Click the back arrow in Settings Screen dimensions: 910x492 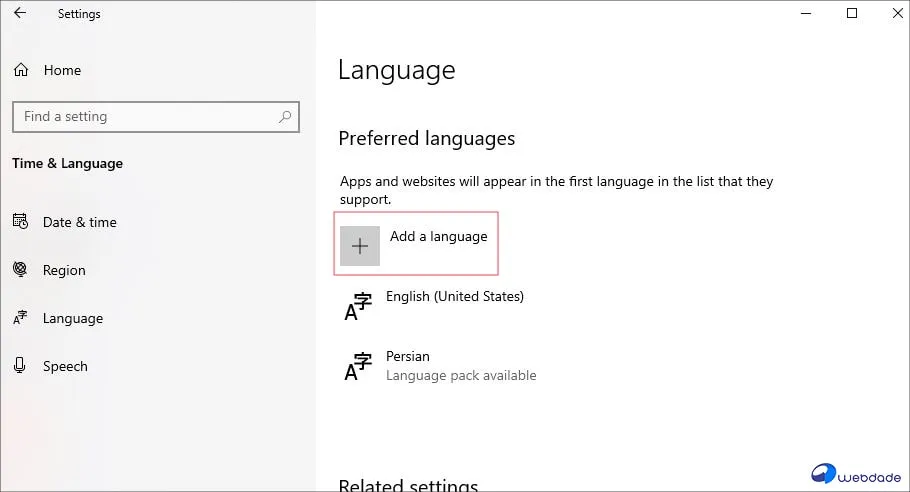[x=20, y=14]
